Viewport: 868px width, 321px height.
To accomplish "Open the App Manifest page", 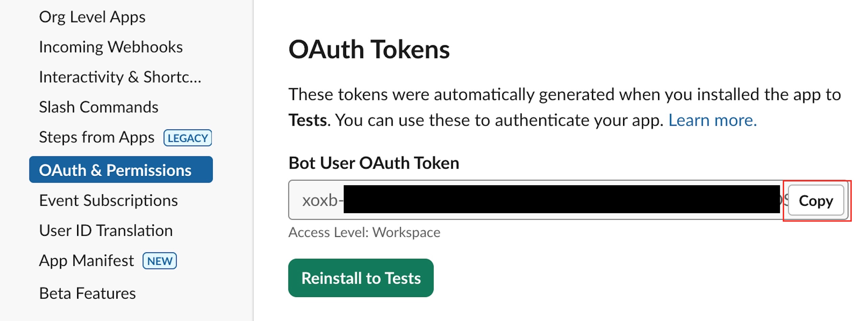I will pos(86,261).
